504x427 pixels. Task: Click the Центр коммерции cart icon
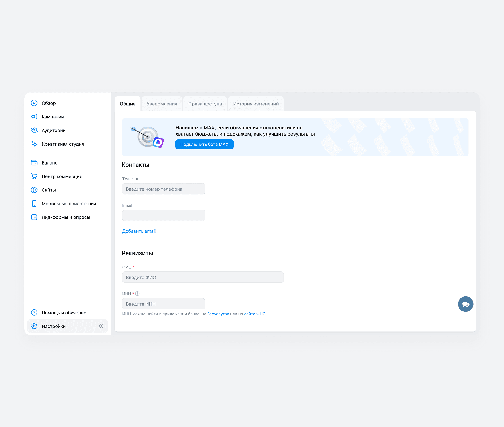[34, 176]
